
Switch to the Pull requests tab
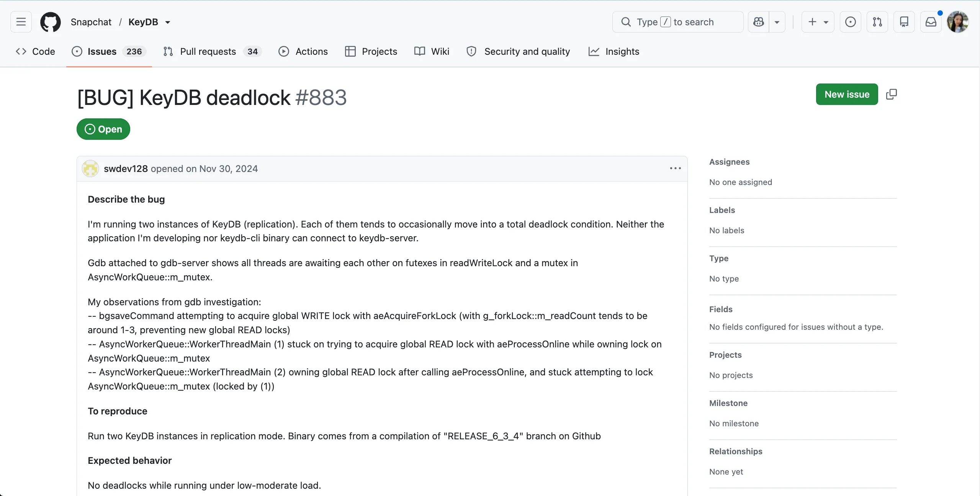tap(212, 51)
